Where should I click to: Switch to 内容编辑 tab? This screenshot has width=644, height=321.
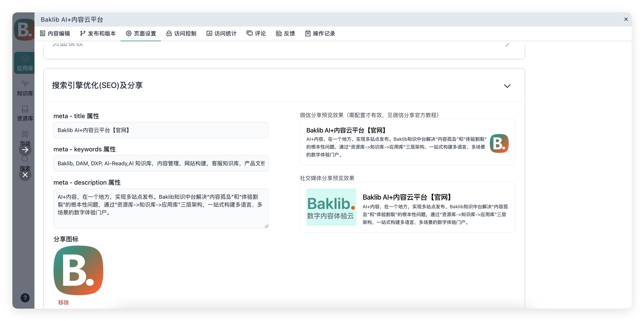[55, 33]
